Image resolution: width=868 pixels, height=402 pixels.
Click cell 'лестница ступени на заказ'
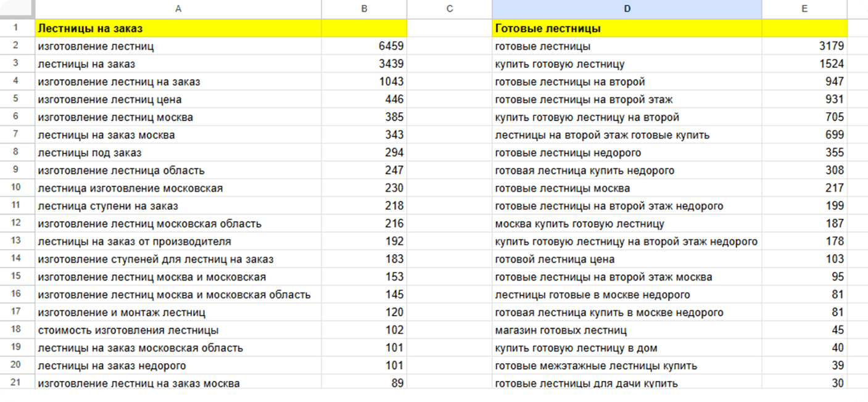178,206
